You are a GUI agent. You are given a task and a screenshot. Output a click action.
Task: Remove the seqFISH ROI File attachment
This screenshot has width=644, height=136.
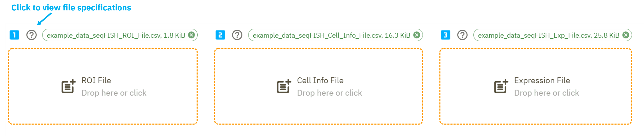[192, 35]
